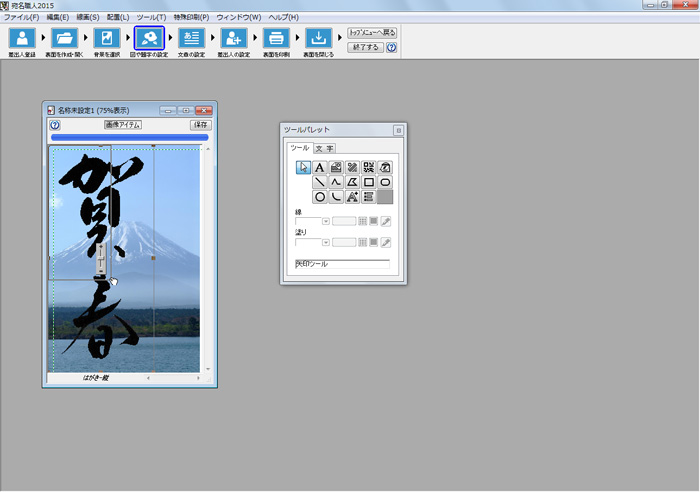This screenshot has width=700, height=492.
Task: Click the 画像アイテム button
Action: (123, 125)
